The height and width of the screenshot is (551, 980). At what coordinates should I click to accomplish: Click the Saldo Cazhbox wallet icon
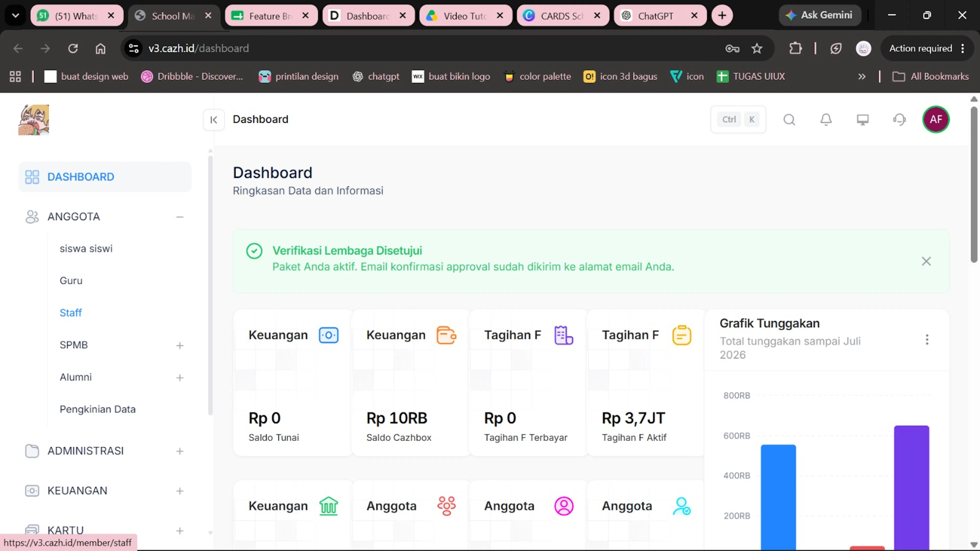(x=446, y=335)
